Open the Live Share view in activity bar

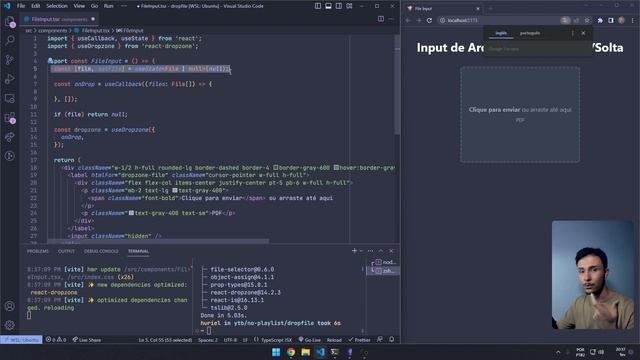click(10, 137)
